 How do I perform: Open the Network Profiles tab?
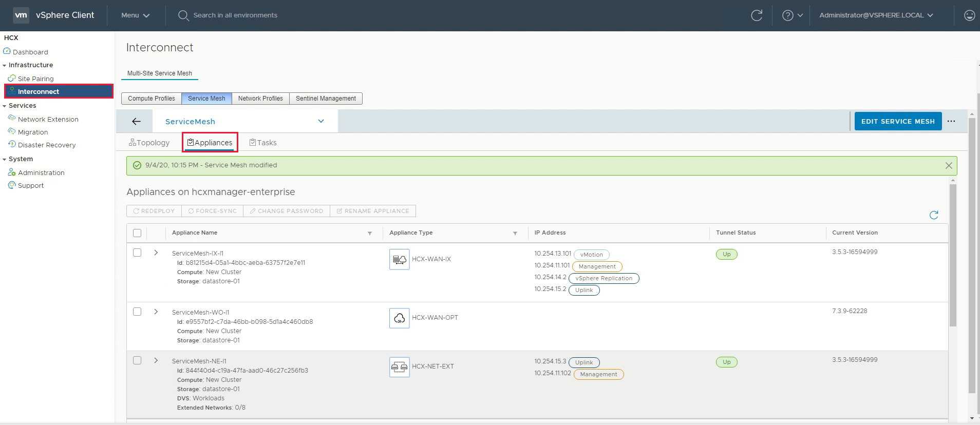pos(260,99)
